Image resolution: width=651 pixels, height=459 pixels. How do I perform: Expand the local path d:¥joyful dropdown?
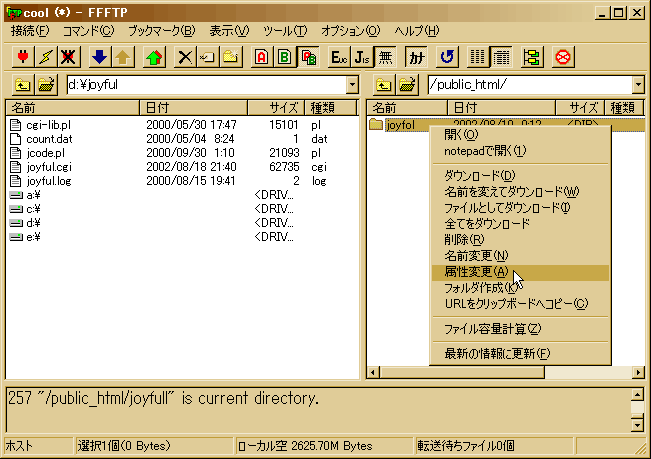point(351,86)
